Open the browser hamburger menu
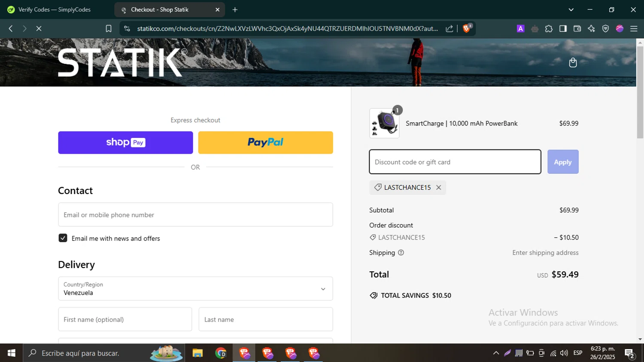The image size is (644, 362). [634, 28]
